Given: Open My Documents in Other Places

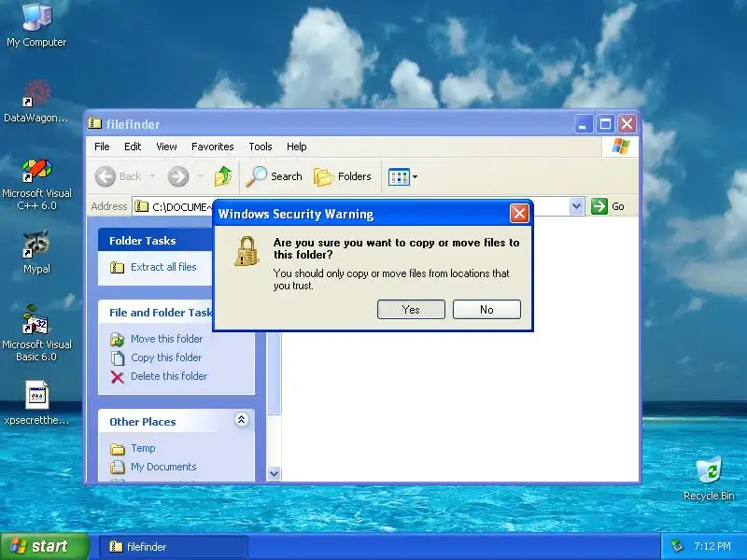Looking at the screenshot, I should 163,467.
